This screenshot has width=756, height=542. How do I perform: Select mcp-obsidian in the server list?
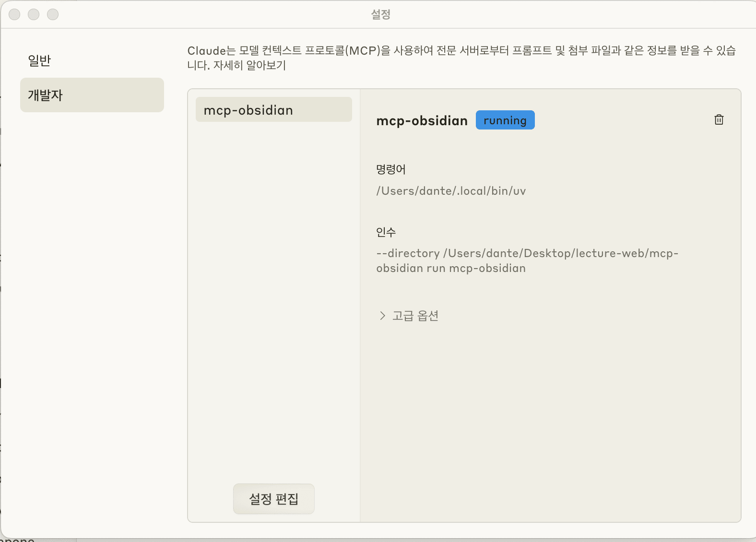click(x=274, y=110)
